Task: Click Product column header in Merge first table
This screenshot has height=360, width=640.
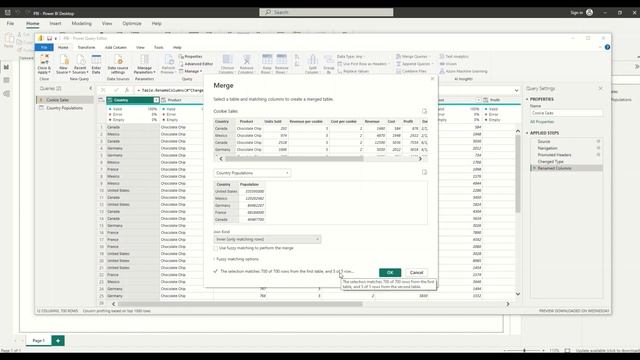Action: [x=247, y=121]
